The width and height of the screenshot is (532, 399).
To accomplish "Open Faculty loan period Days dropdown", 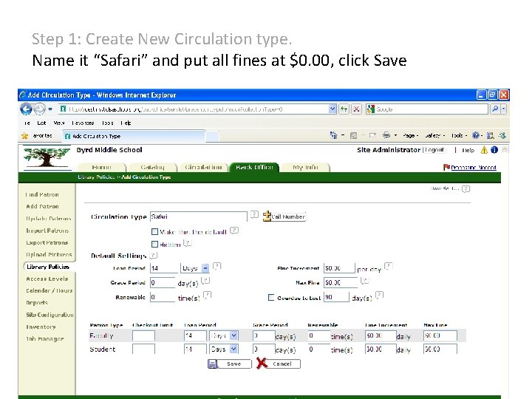I will [233, 335].
